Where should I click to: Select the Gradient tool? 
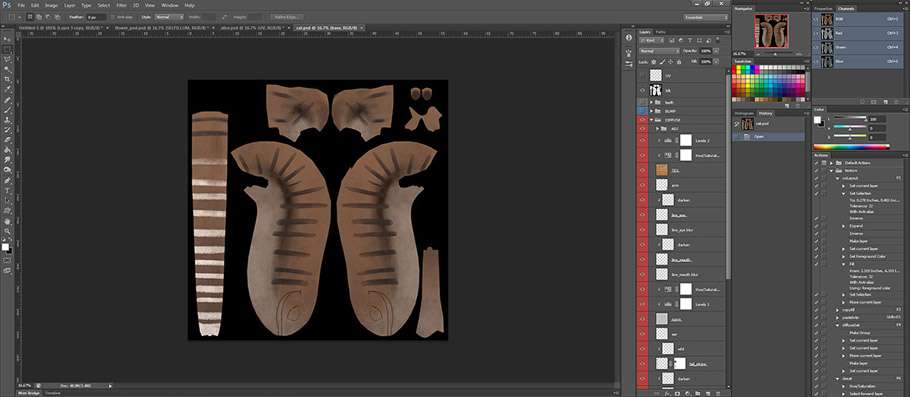pyautogui.click(x=8, y=150)
